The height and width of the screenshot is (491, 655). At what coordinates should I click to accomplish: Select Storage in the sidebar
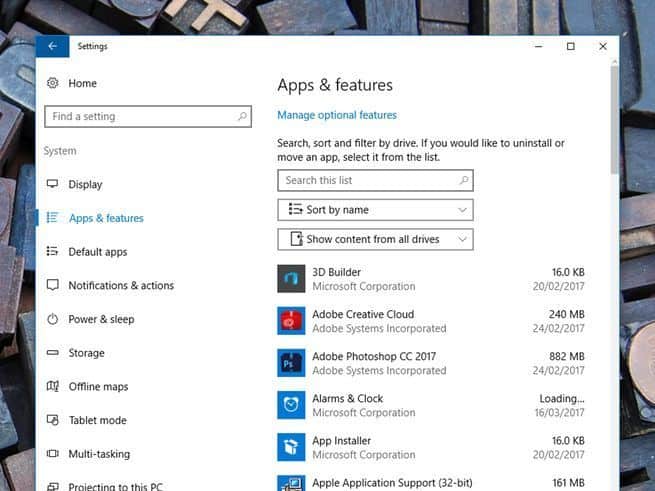86,353
